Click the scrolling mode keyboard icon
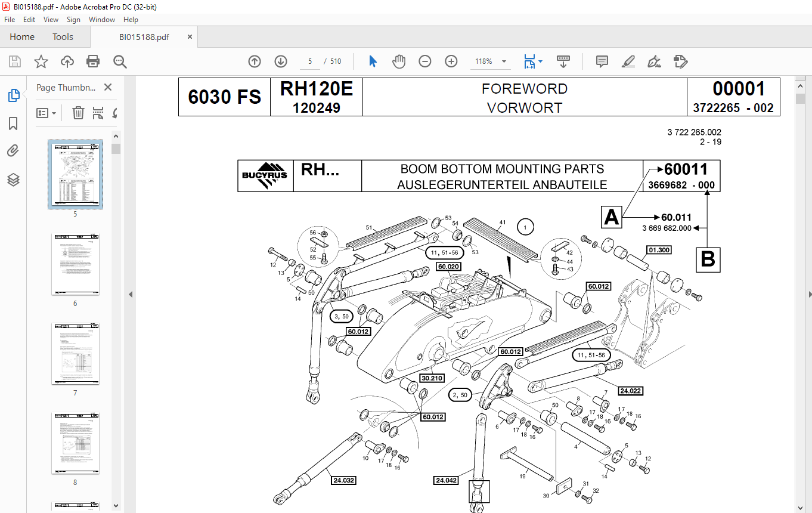The image size is (812, 513). [x=563, y=61]
